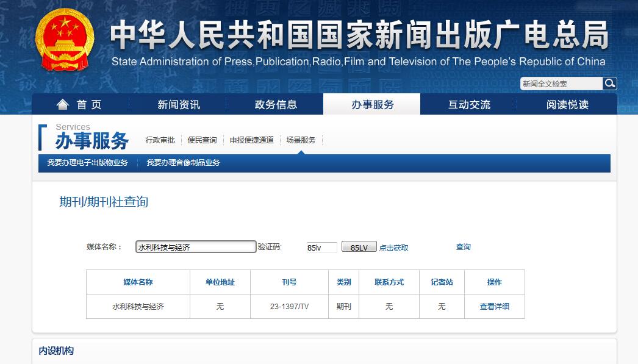Click 我要办理电子出版物业务 link
This screenshot has width=638, height=364.
[x=87, y=163]
